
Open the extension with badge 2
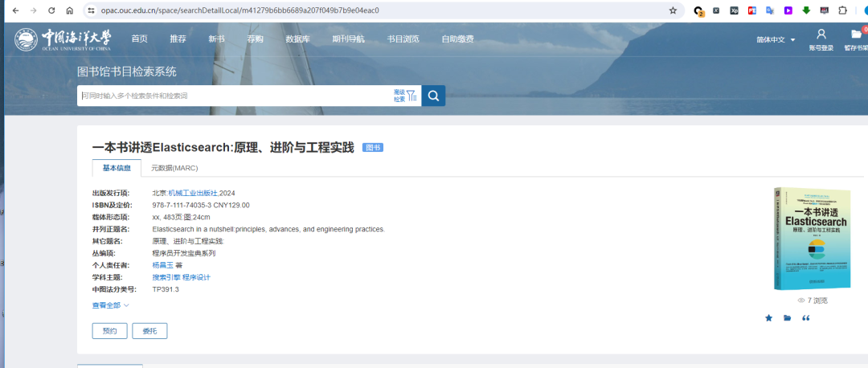698,10
